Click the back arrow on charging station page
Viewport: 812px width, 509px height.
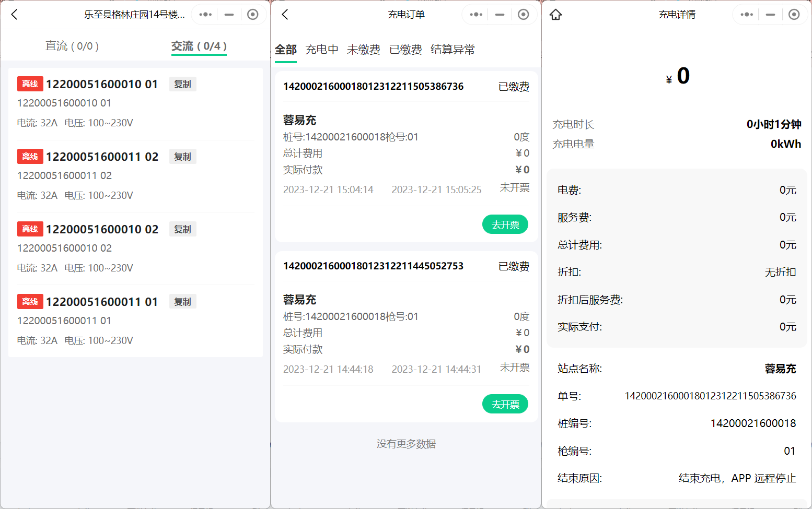14,15
